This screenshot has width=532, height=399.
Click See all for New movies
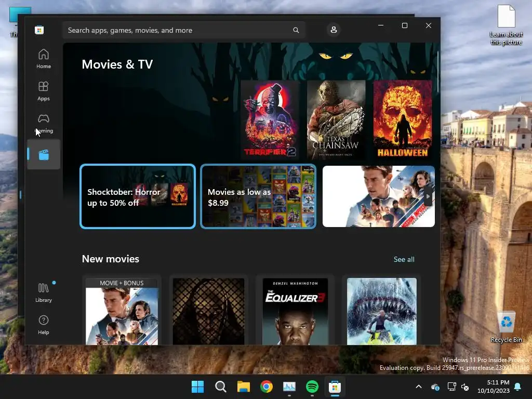click(x=404, y=259)
